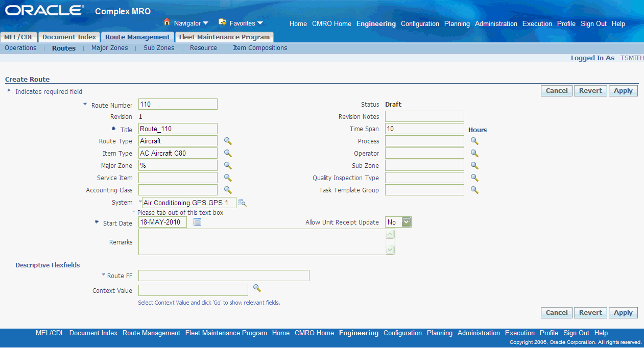Click the Revision Notes input field

[424, 116]
